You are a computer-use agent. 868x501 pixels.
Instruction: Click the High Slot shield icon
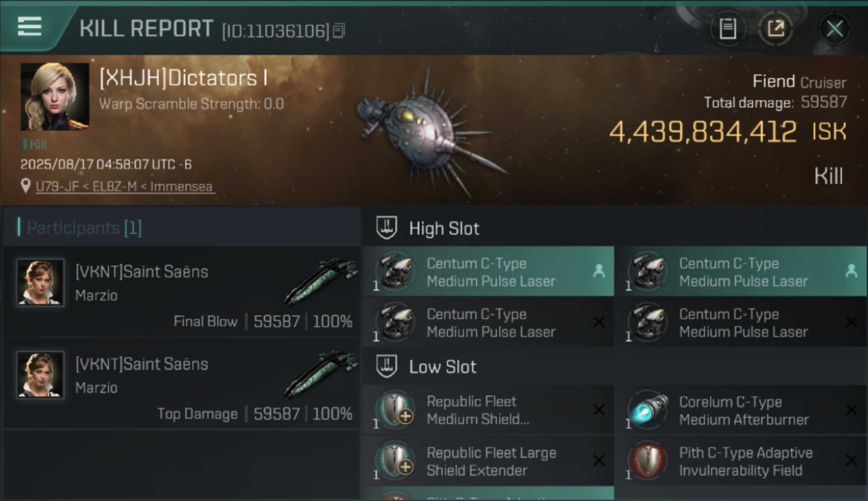(x=387, y=228)
